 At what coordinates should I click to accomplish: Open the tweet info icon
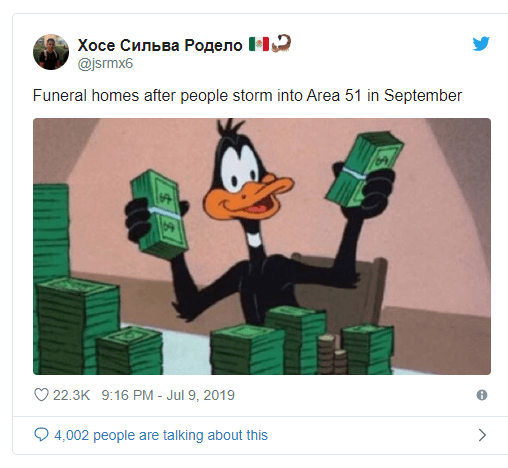482,395
